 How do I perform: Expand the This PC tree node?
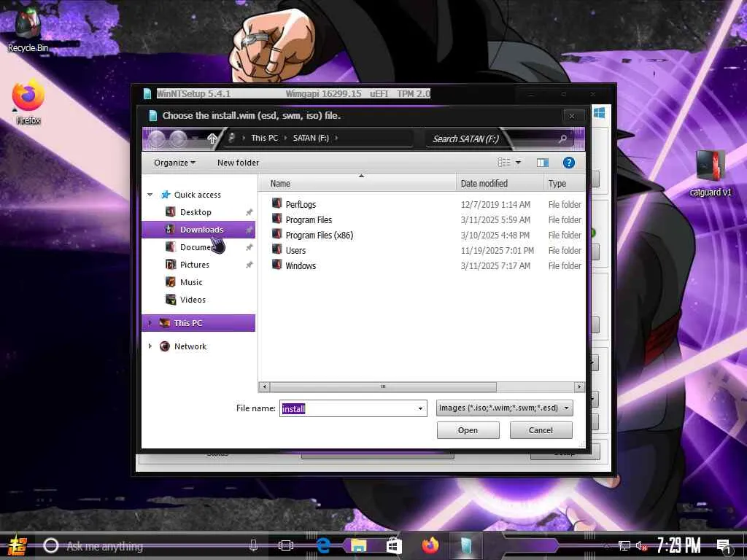click(150, 323)
